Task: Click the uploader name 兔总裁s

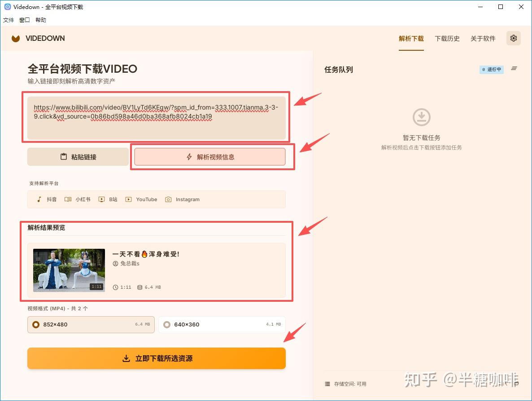Action: pos(130,264)
